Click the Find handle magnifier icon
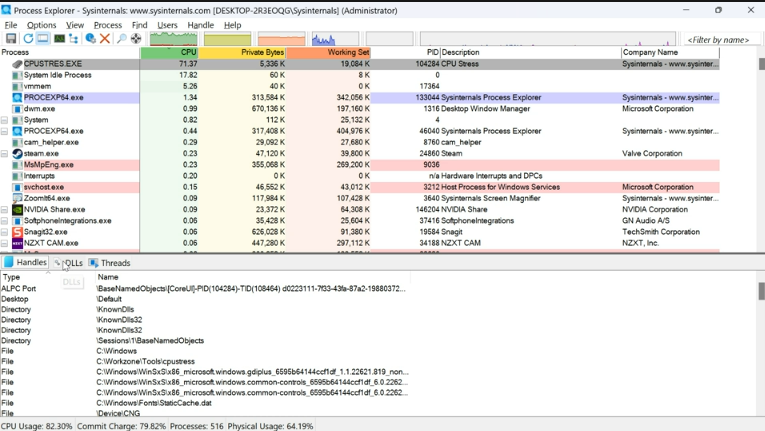The width and height of the screenshot is (765, 431). pos(121,39)
